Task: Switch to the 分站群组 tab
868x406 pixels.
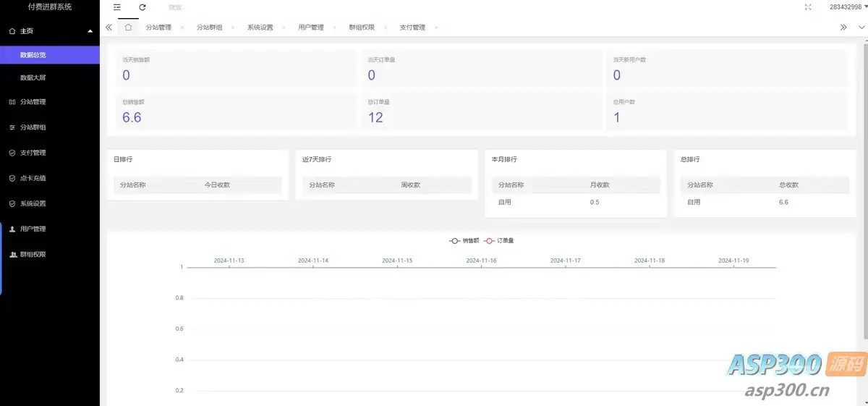Action: 210,28
